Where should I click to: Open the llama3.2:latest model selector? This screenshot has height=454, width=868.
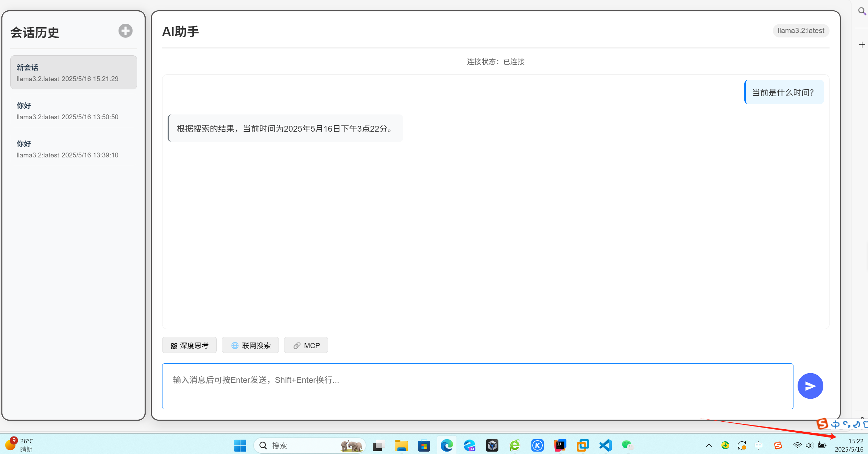coord(801,31)
